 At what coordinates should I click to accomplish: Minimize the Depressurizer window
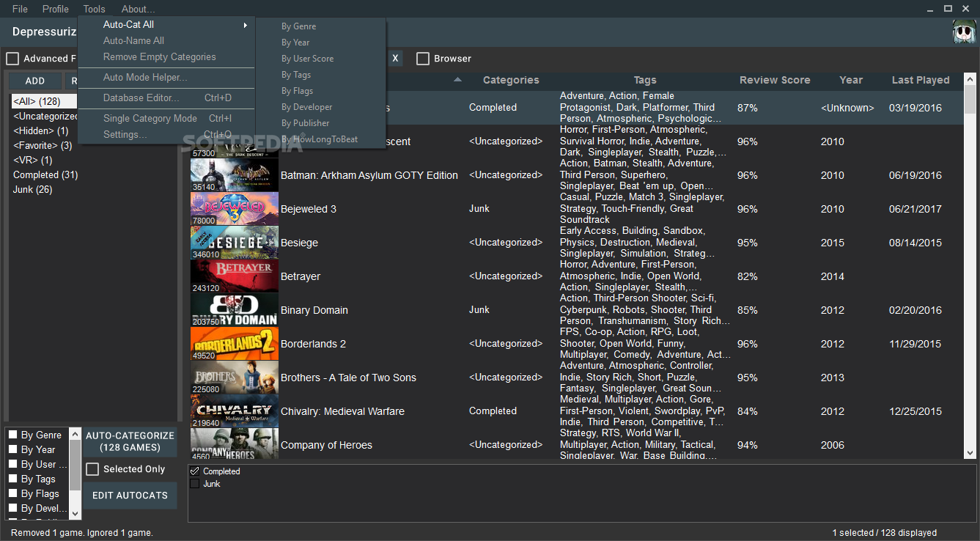pyautogui.click(x=929, y=9)
